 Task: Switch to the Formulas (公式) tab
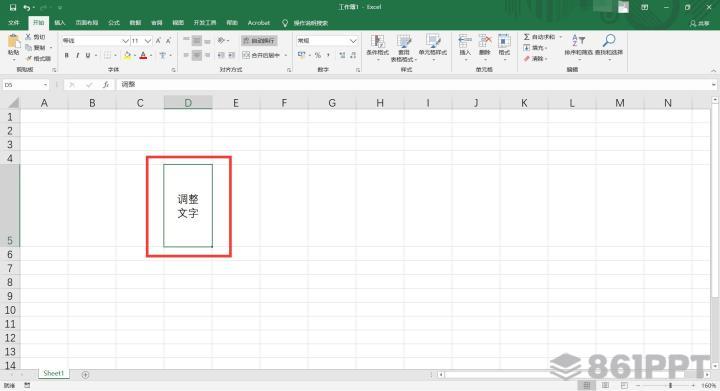pos(113,22)
